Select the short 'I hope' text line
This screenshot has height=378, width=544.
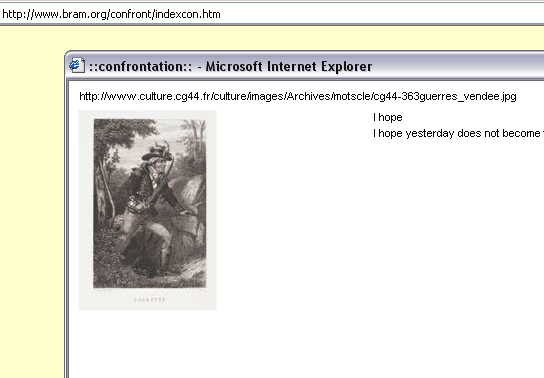(388, 117)
